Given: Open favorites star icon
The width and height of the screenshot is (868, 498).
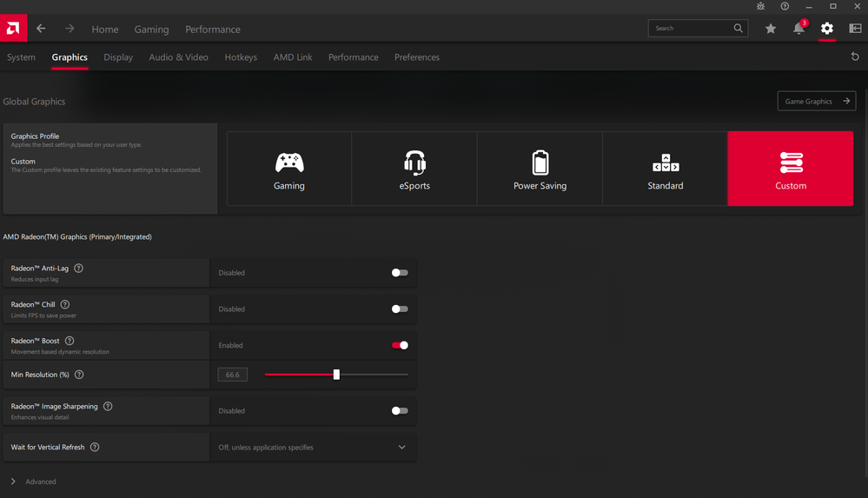Looking at the screenshot, I should click(x=771, y=29).
